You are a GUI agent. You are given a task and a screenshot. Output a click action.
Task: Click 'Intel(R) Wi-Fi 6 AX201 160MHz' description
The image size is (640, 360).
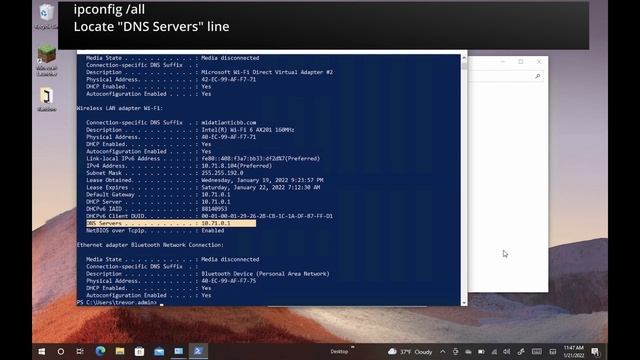pos(248,130)
